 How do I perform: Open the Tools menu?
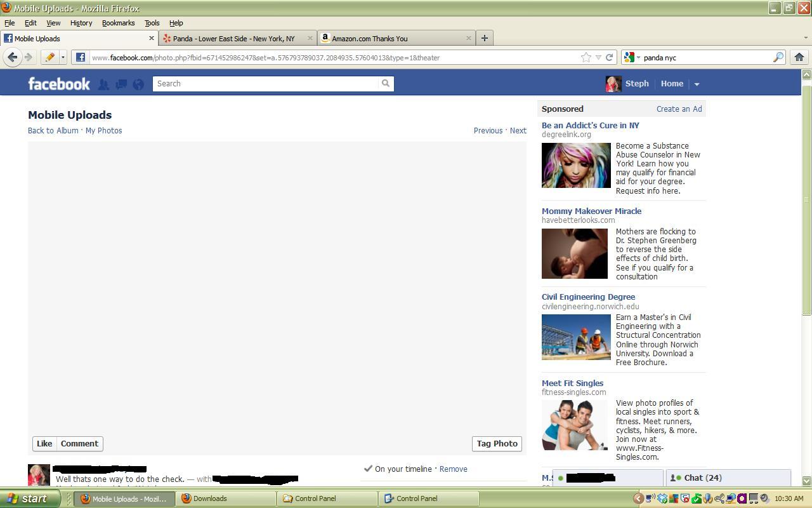coord(152,23)
